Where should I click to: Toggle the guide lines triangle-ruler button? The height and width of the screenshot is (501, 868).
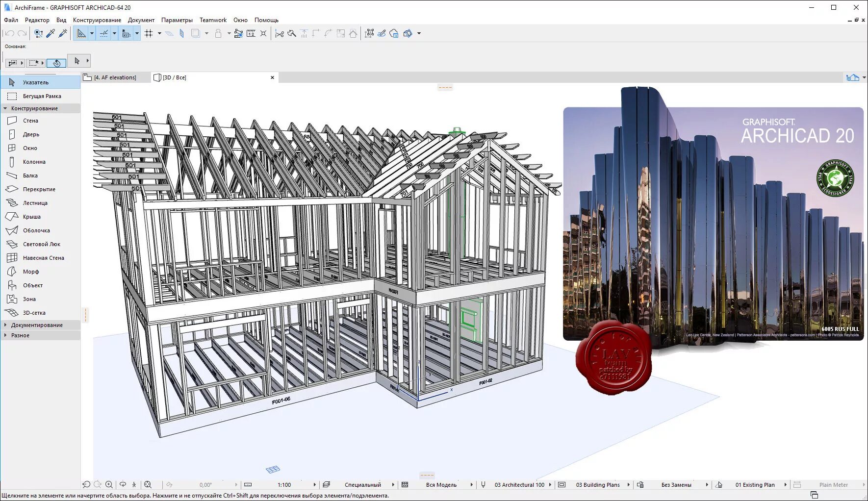click(81, 33)
